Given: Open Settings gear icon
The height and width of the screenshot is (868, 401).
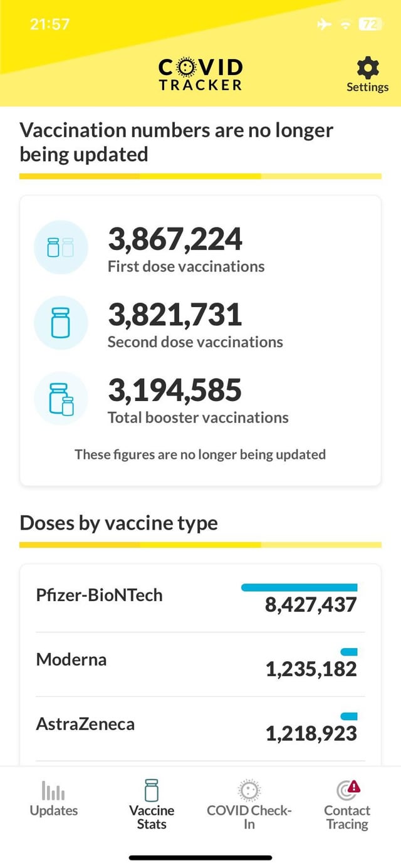Looking at the screenshot, I should 367,67.
